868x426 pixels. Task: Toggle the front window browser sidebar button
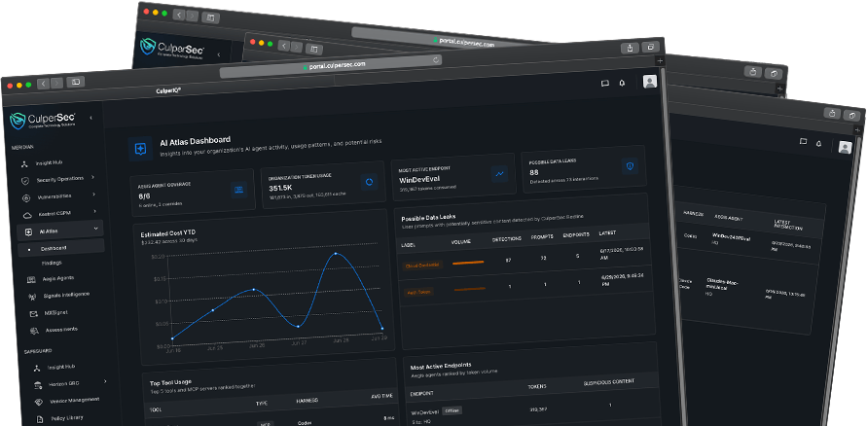[x=76, y=82]
